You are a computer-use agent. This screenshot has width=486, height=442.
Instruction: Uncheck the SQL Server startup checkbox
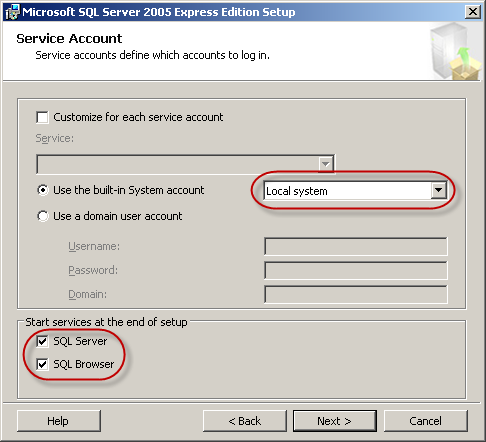tap(42, 341)
